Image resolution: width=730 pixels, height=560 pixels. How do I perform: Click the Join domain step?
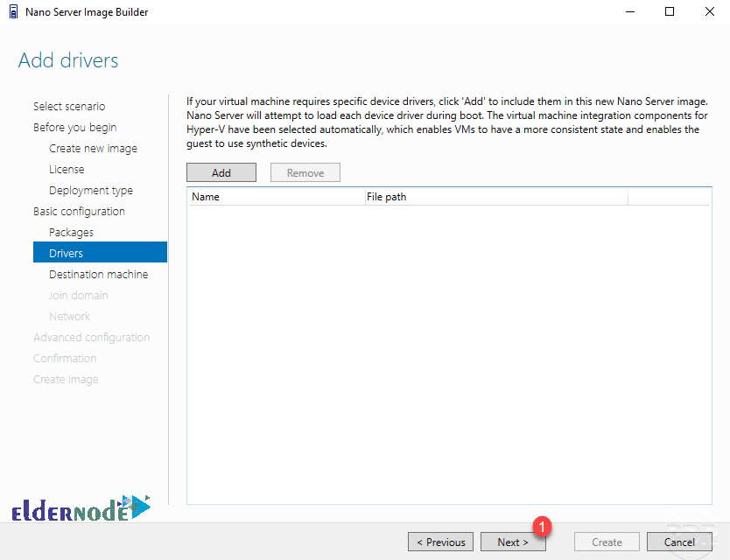(x=78, y=295)
